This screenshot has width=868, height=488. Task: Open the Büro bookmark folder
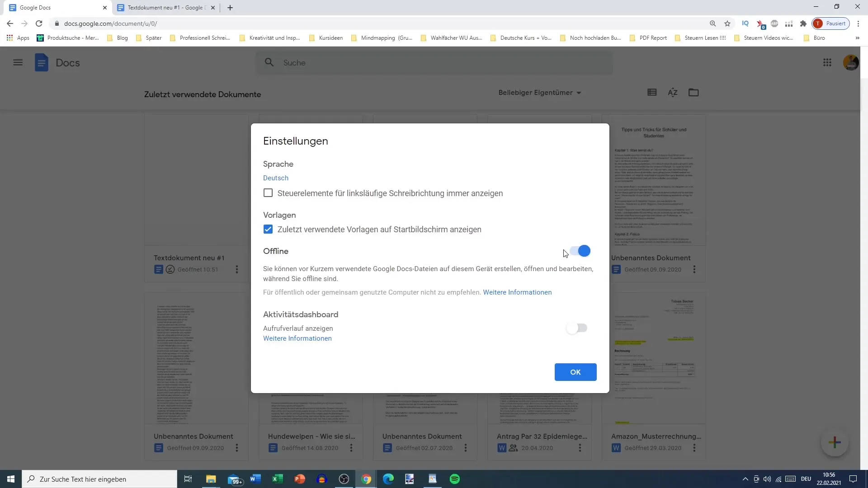(x=814, y=38)
